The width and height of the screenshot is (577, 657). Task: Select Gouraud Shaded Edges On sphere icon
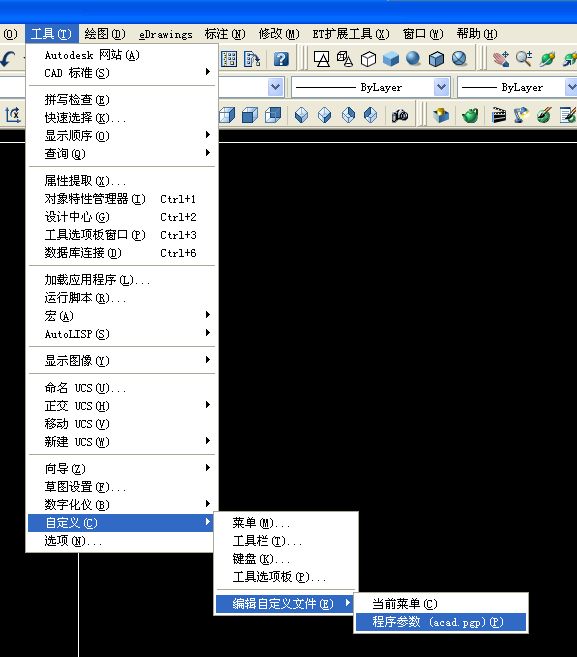click(459, 59)
